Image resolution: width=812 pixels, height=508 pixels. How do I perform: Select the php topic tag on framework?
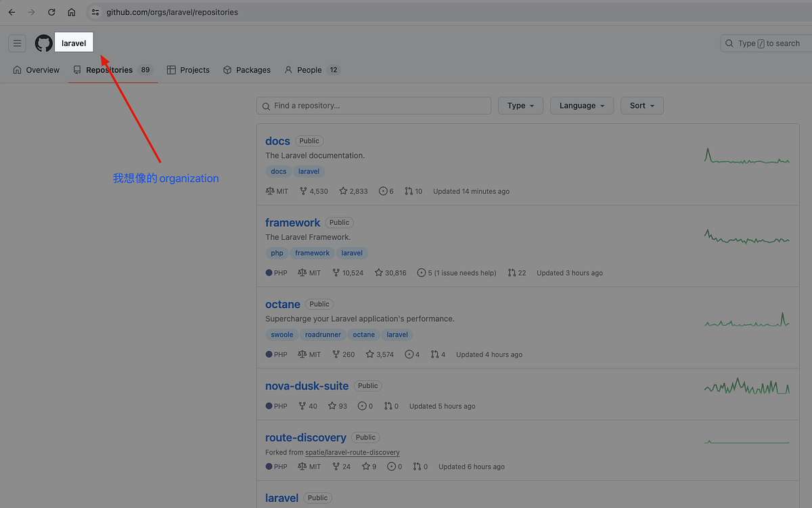click(277, 253)
